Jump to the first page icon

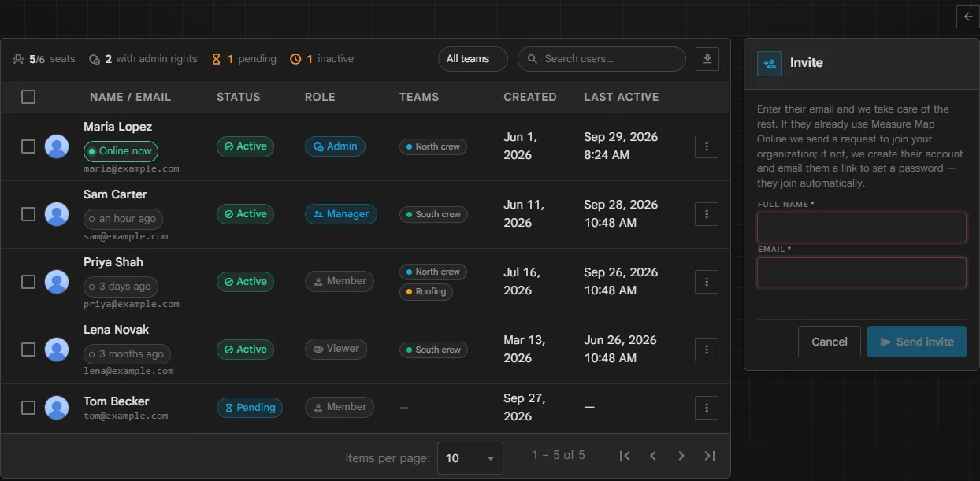(x=625, y=456)
